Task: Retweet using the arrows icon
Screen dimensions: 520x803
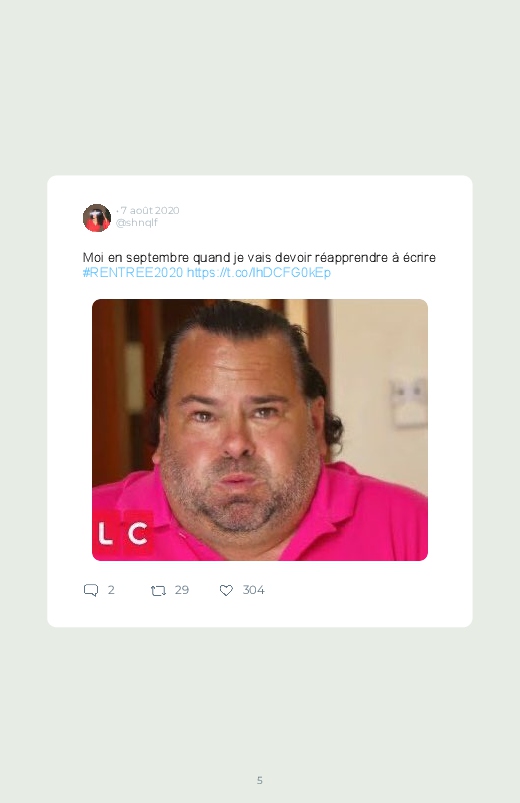Action: click(158, 591)
